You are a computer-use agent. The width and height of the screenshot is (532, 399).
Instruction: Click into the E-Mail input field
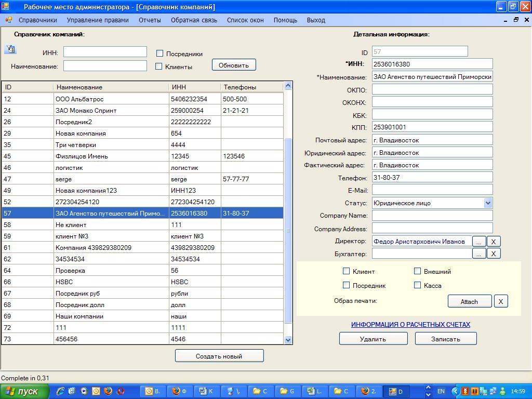click(432, 190)
